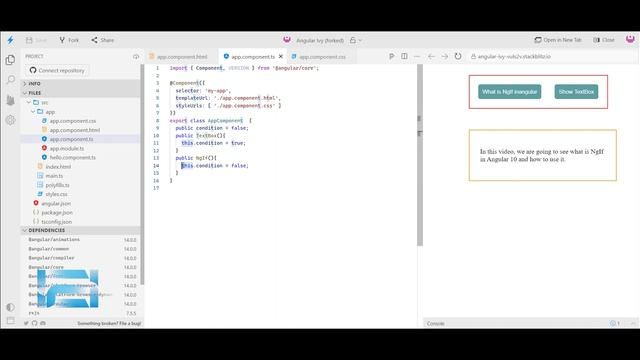640x360 pixels.
Task: Collapse the FILES section
Action: tap(81, 93)
